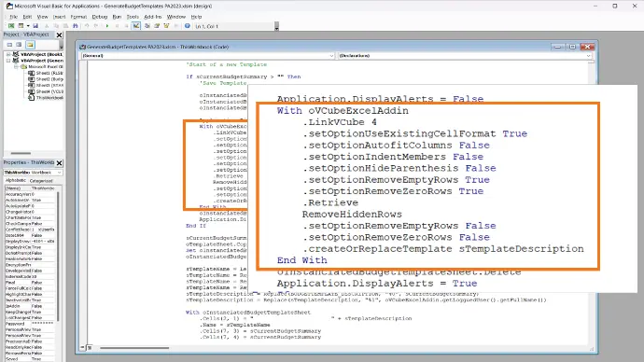Open the toolbar options overflow arrow
This screenshot has height=362, width=644.
point(277,27)
